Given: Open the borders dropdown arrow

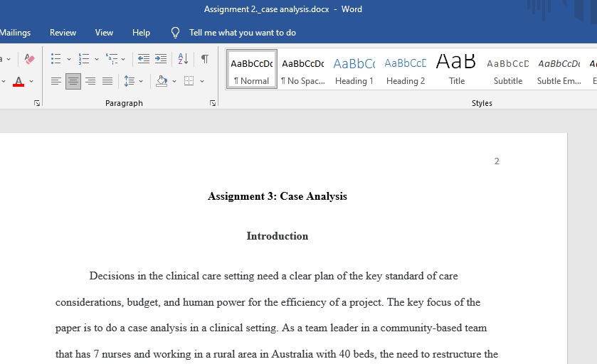Looking at the screenshot, I should 202,81.
